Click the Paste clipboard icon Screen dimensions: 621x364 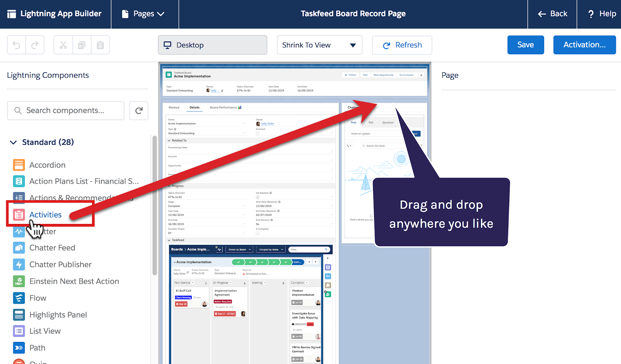(x=100, y=45)
